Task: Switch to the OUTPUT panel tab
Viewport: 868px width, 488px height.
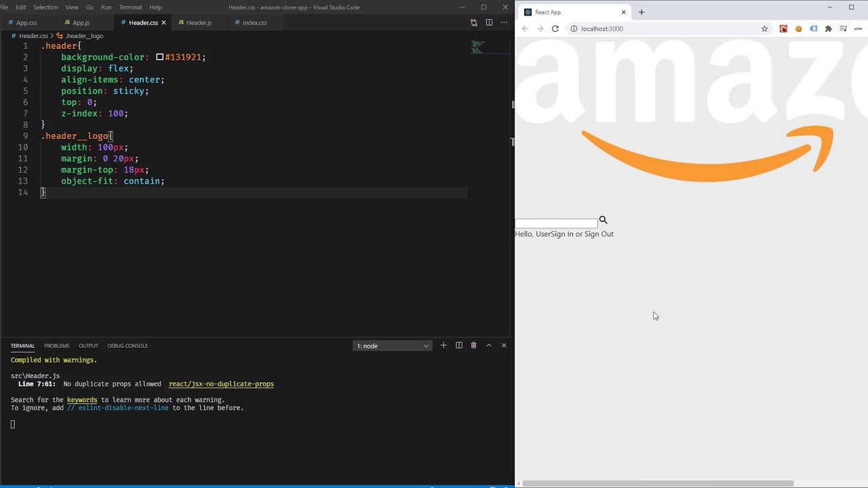Action: click(x=88, y=346)
